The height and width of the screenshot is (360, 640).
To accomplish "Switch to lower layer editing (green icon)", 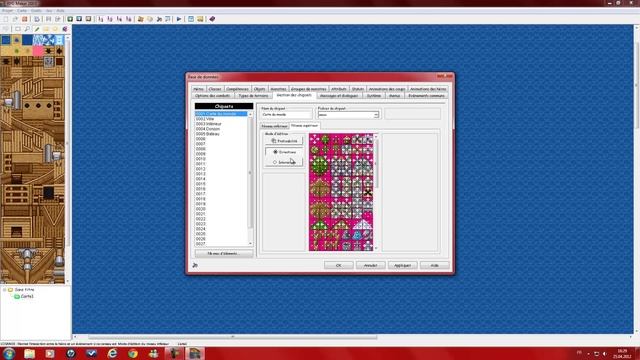I will pos(70,19).
